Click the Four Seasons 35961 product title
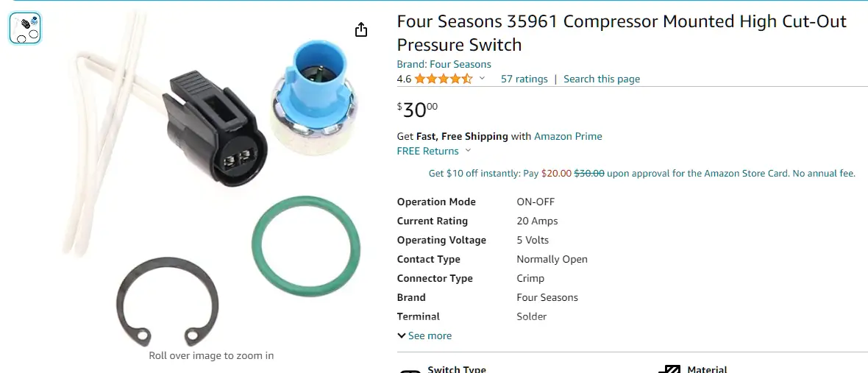Screen dimensions: 868x373 (x=622, y=32)
